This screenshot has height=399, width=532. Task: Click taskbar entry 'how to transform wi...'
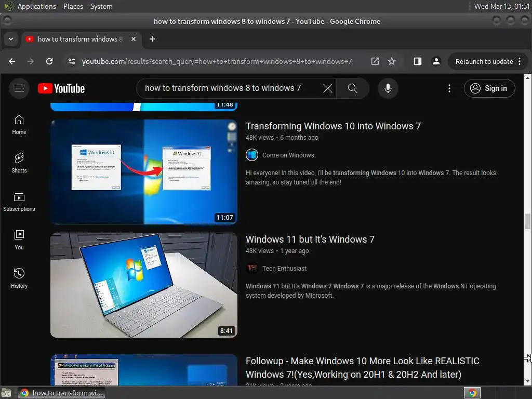click(x=61, y=393)
